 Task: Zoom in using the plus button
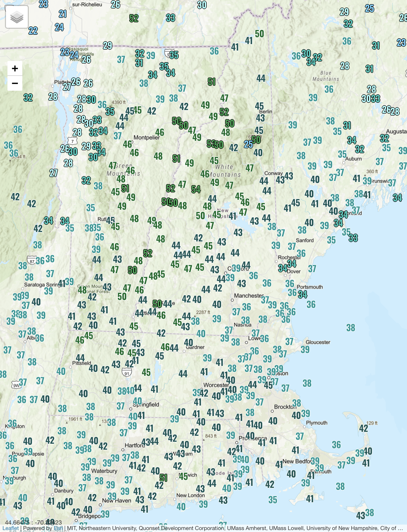coord(15,68)
